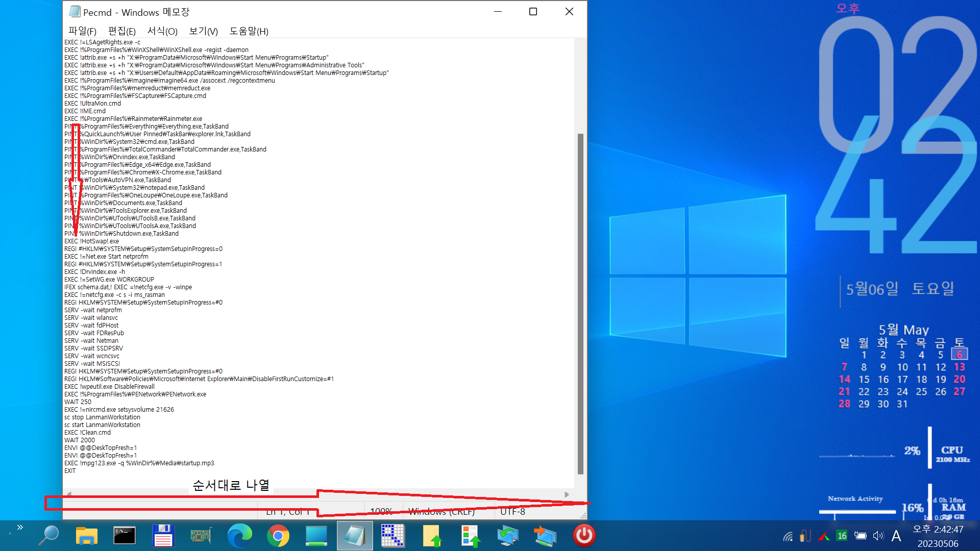Select the active Notepad taskbar button
Viewport: 980px width, 551px height.
coord(355,535)
